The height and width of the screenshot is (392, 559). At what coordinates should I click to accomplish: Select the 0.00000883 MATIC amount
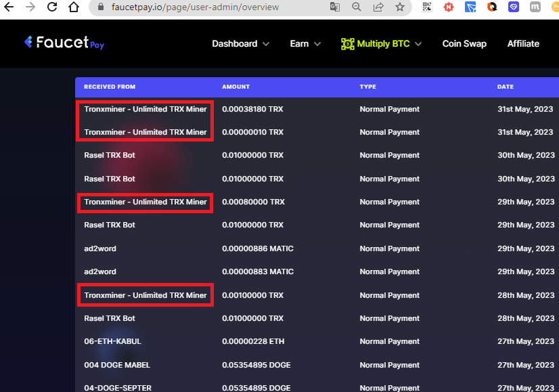tap(258, 271)
